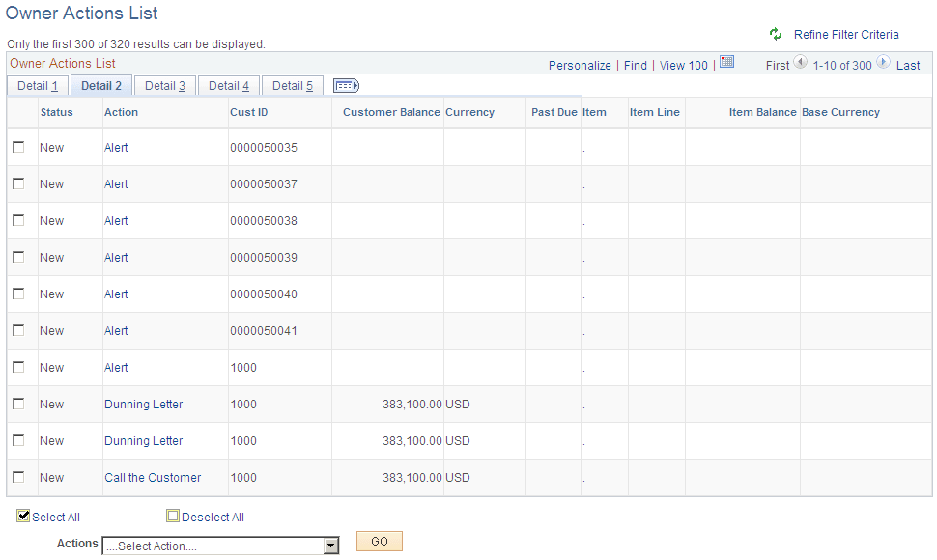Check the row checkbox for customer 0000050035
937x560 pixels.
[x=18, y=147]
